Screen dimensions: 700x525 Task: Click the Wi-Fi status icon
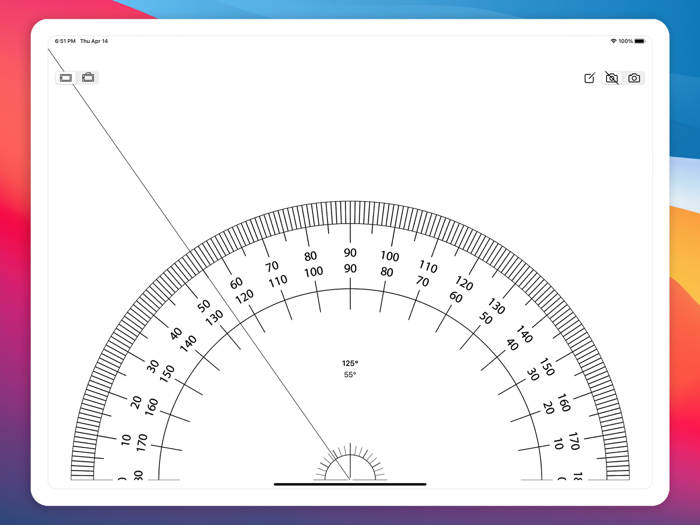(613, 41)
